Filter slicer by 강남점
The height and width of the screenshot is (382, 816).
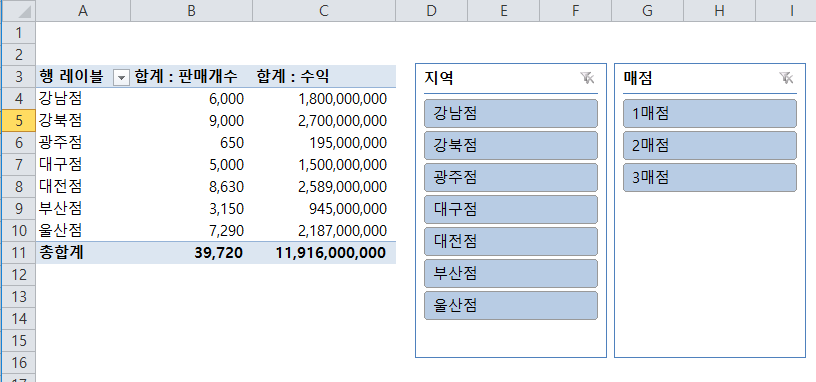click(x=511, y=113)
